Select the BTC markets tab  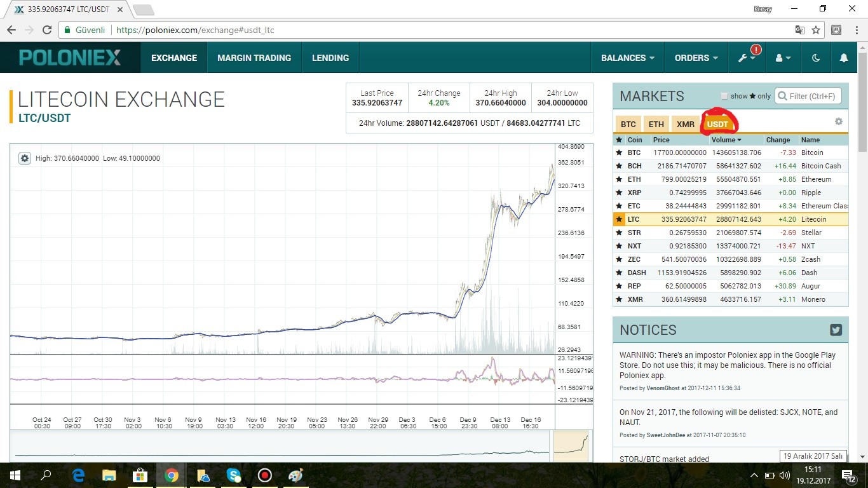(x=628, y=124)
